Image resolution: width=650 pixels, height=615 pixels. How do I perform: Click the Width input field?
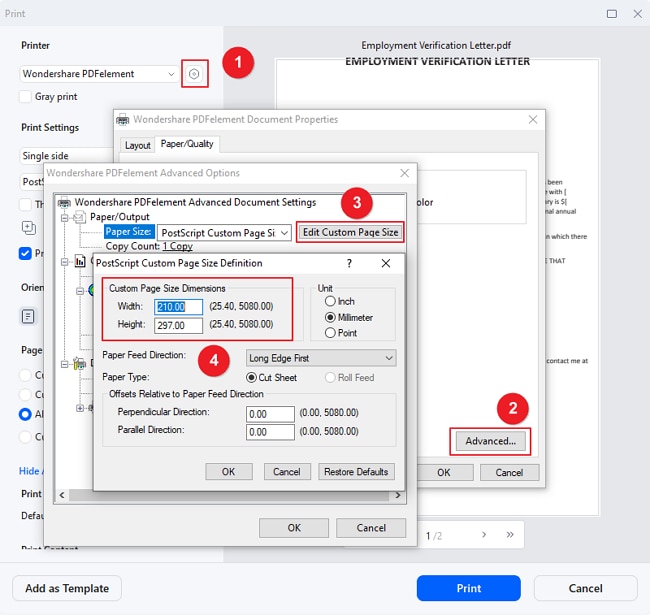[178, 307]
